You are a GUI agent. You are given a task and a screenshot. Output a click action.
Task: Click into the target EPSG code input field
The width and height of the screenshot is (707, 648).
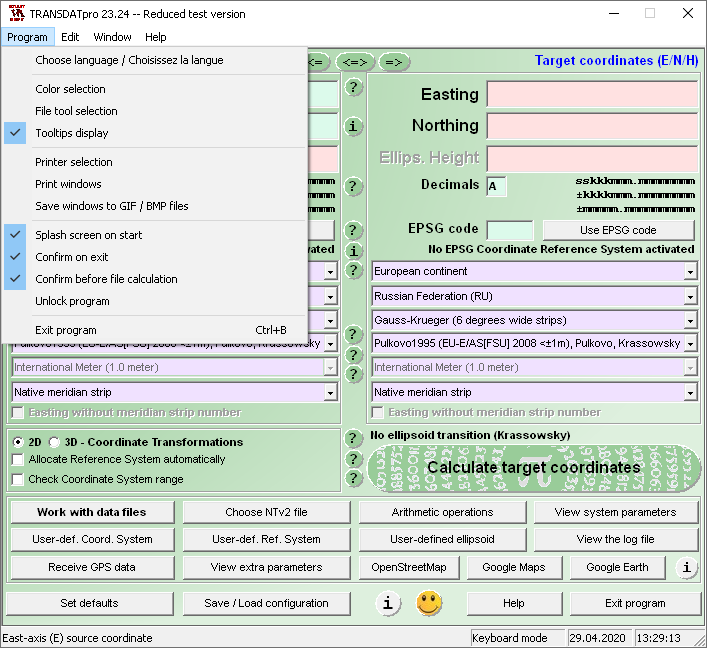click(510, 230)
